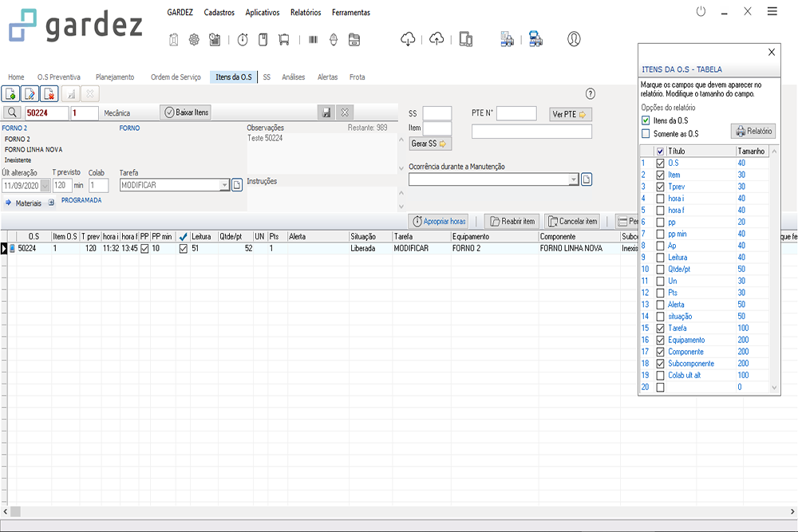Open the Aplicativos menu
Image resolution: width=798 pixels, height=532 pixels.
point(263,12)
